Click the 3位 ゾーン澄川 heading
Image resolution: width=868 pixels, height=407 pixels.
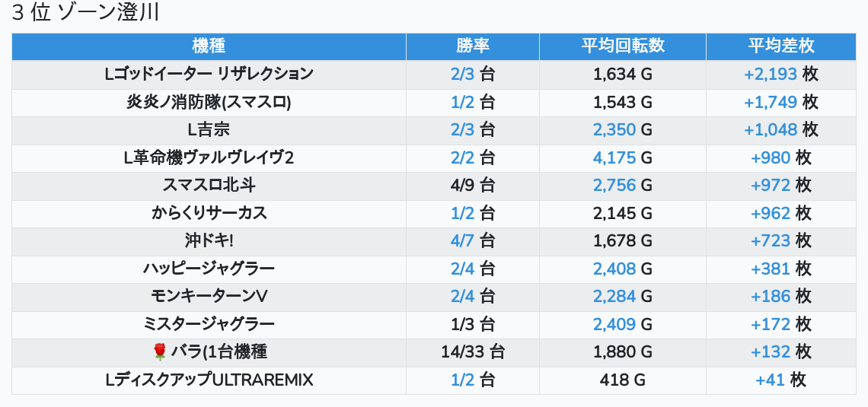click(85, 14)
